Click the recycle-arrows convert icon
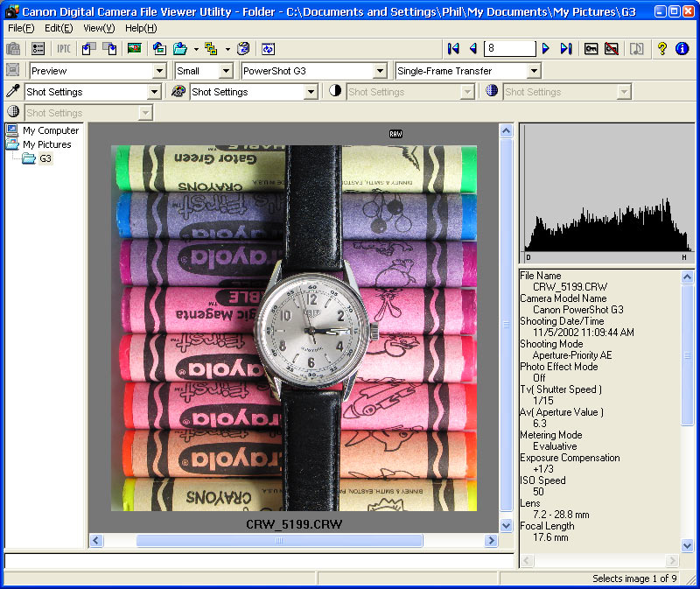This screenshot has height=589, width=700. click(243, 49)
